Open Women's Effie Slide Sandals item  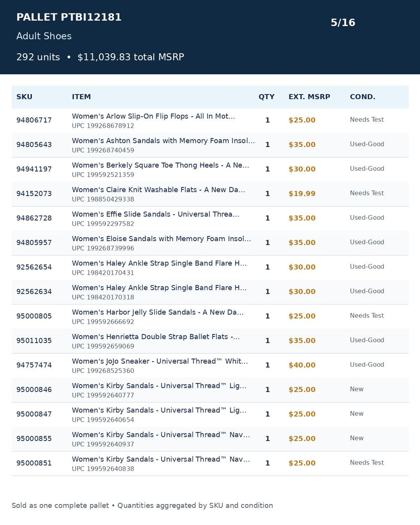pyautogui.click(x=155, y=214)
